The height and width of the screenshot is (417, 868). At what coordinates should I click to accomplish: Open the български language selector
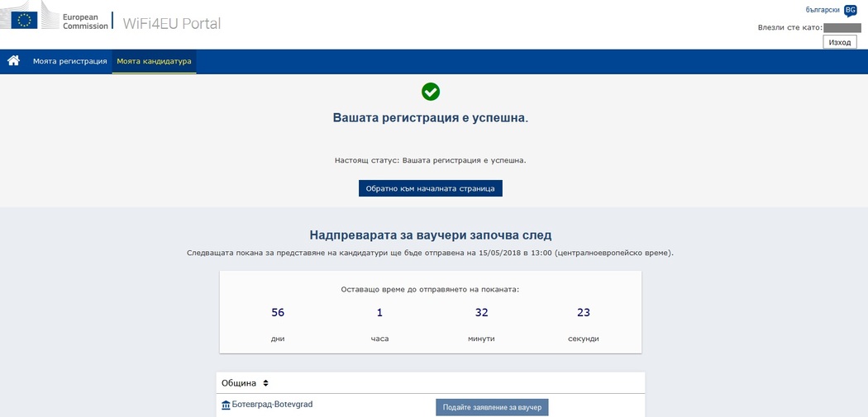tap(823, 10)
